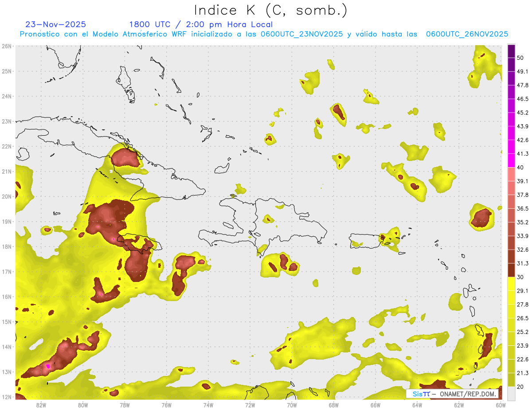Click the "27.8" color scale value
532x411 pixels.
(522, 305)
